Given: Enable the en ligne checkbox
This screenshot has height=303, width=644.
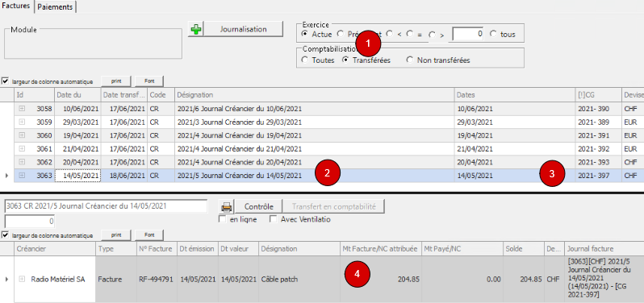Looking at the screenshot, I should coord(223,219).
